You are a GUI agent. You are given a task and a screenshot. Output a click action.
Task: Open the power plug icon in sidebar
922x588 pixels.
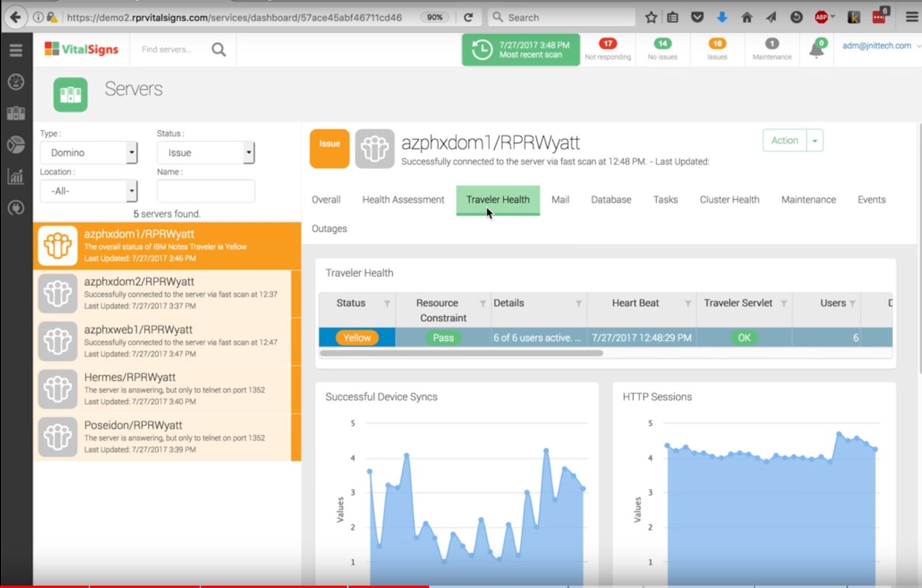tap(16, 208)
